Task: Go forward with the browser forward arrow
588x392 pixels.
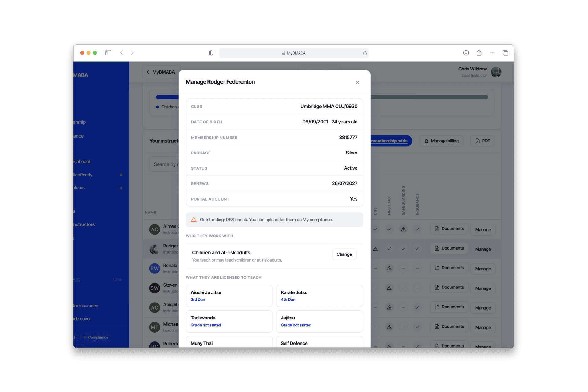Action: tap(132, 53)
